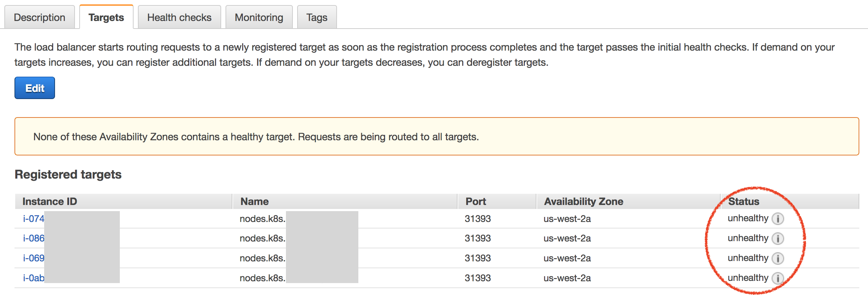Click the blue Edit button

click(x=35, y=88)
